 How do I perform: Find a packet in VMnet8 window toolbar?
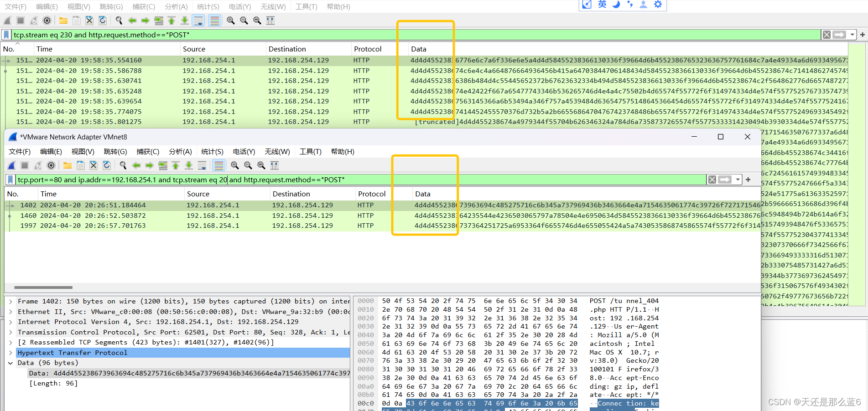[x=123, y=165]
